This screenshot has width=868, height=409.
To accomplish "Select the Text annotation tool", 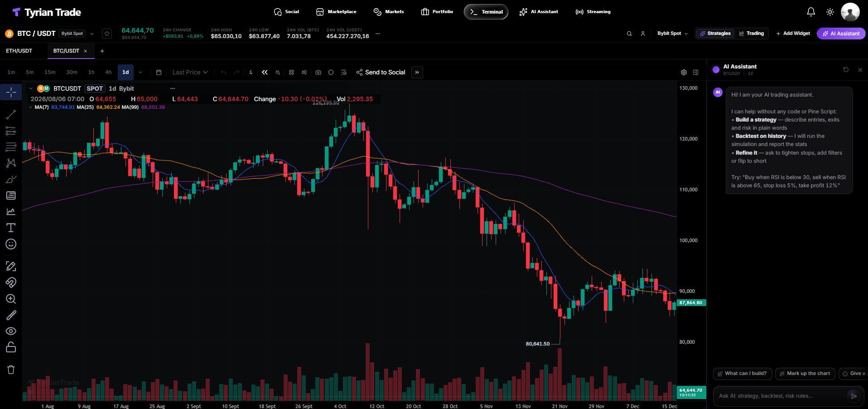I will (11, 228).
